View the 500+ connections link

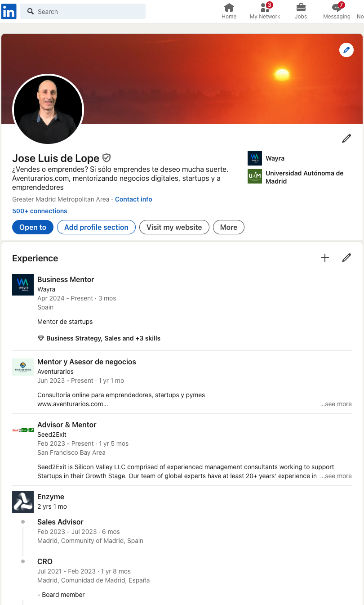click(40, 211)
